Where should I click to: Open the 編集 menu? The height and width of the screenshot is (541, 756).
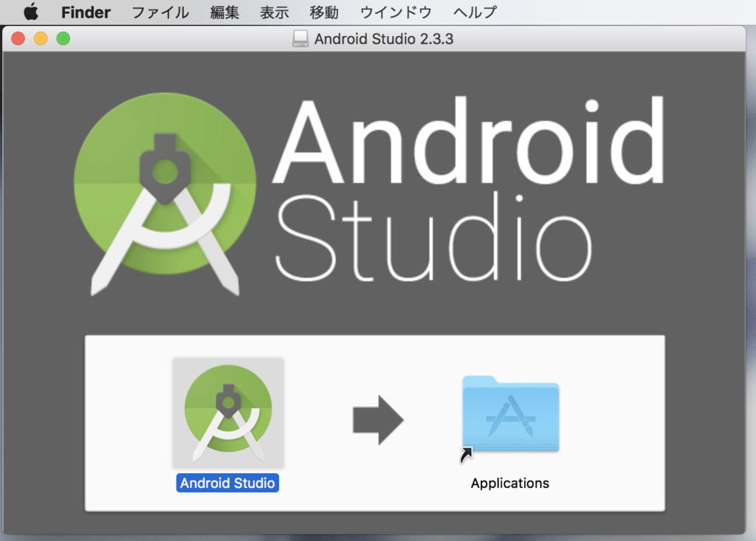click(224, 13)
